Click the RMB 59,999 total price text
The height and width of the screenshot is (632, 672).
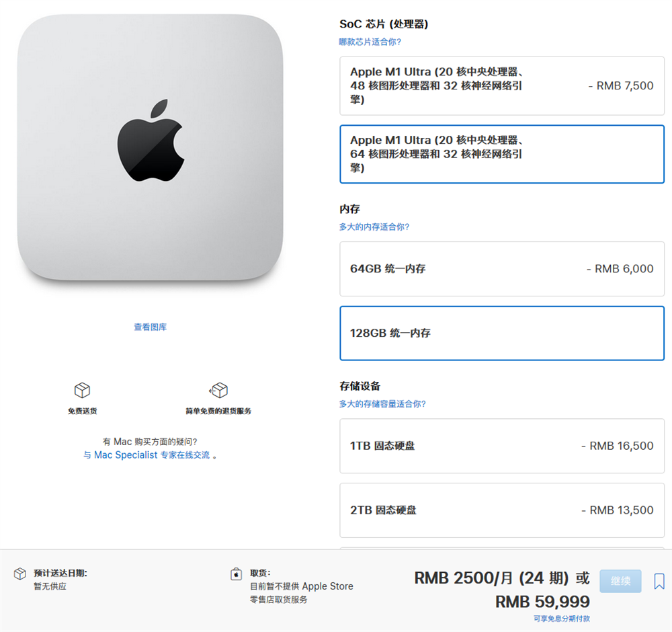[x=542, y=602]
